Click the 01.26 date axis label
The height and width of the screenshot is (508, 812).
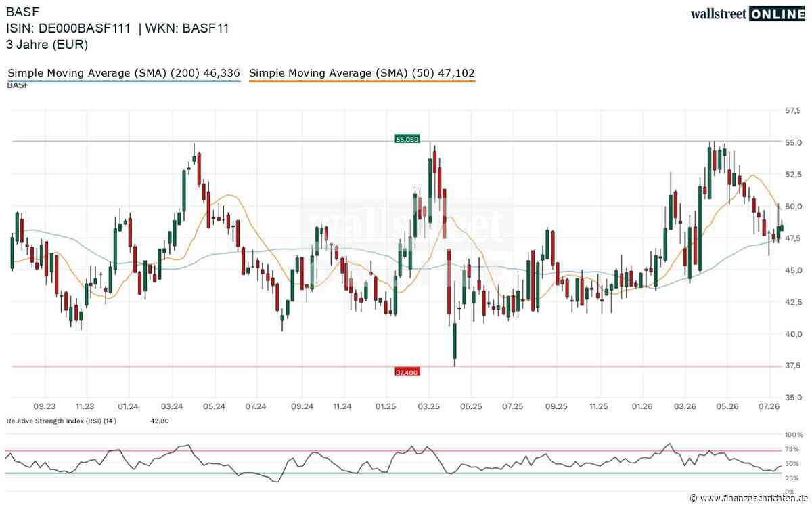coord(642,406)
